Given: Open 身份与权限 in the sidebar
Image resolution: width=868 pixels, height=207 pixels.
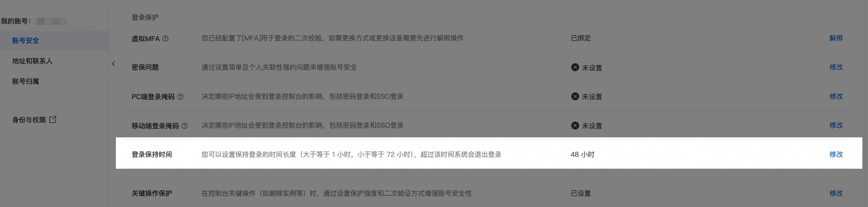Looking at the screenshot, I should pos(29,120).
